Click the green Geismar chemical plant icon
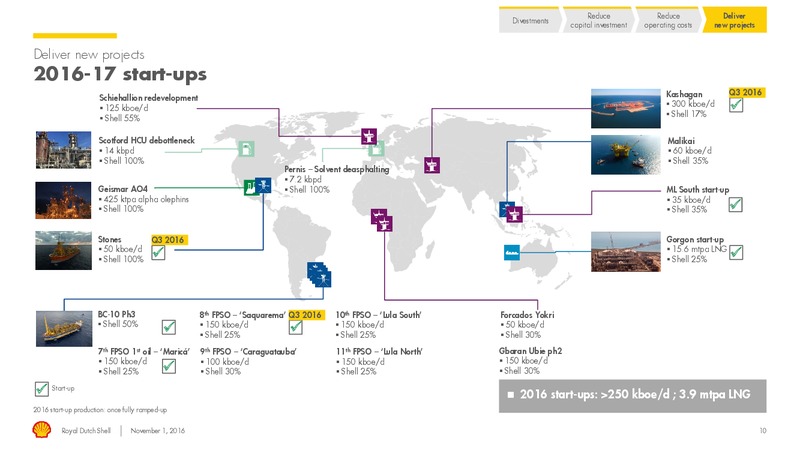 pyautogui.click(x=249, y=187)
